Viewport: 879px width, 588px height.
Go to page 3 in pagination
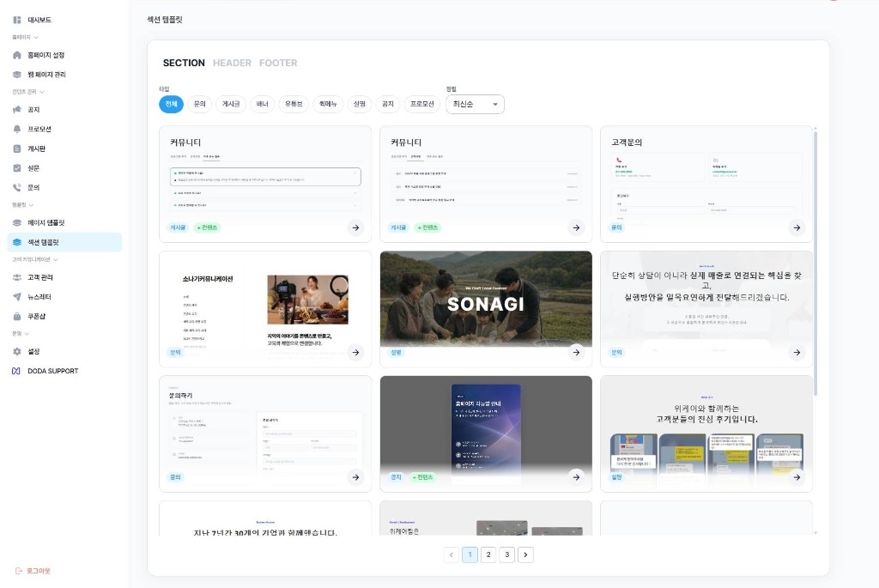coord(506,555)
